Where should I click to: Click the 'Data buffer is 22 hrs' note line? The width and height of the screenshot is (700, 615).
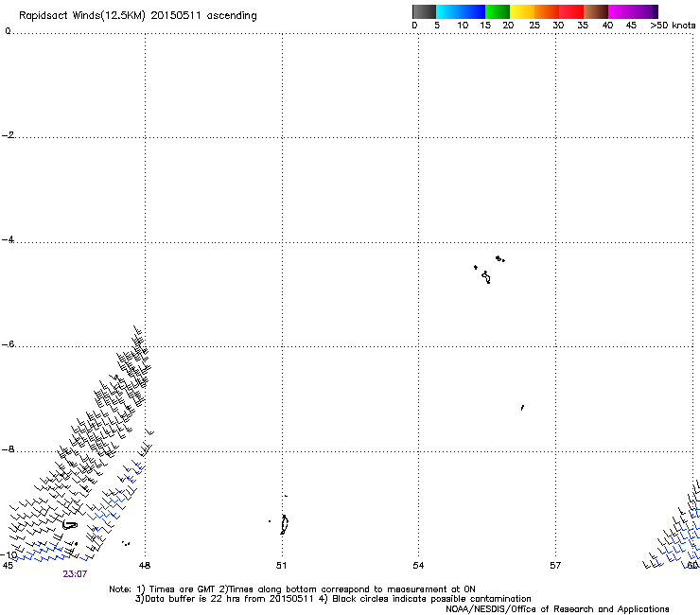pyautogui.click(x=333, y=599)
